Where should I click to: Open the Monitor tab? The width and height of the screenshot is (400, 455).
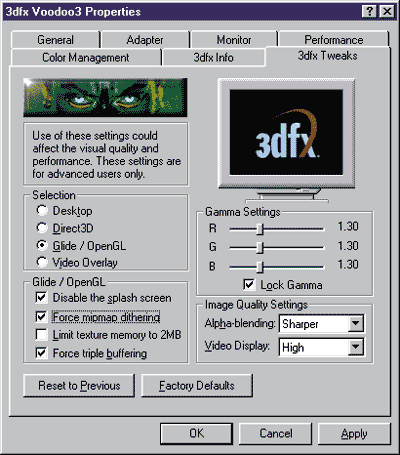click(234, 40)
